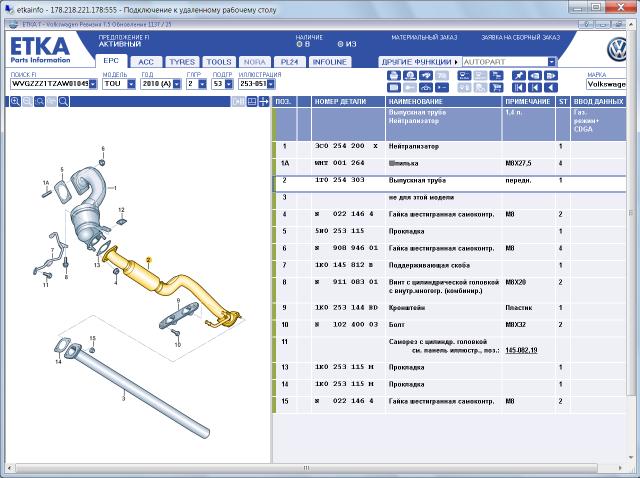Open the МОДЕЛЬ dropdown showing TOU

pyautogui.click(x=131, y=84)
